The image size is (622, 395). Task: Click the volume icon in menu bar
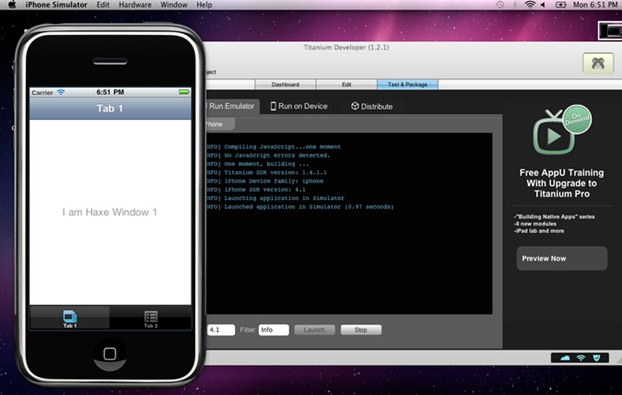tap(543, 5)
